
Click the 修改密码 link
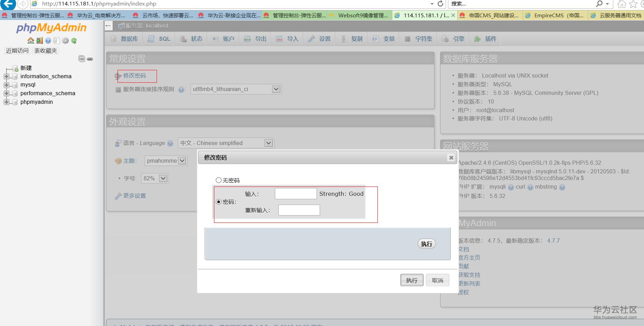pos(134,75)
